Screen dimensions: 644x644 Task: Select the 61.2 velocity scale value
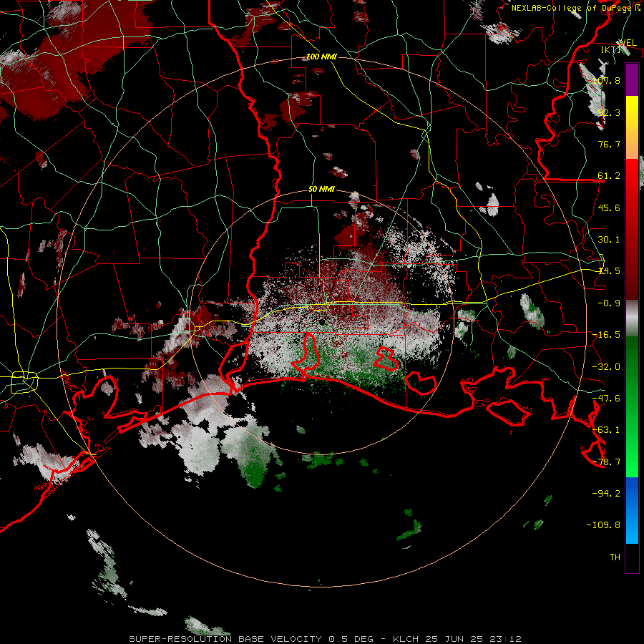point(609,176)
